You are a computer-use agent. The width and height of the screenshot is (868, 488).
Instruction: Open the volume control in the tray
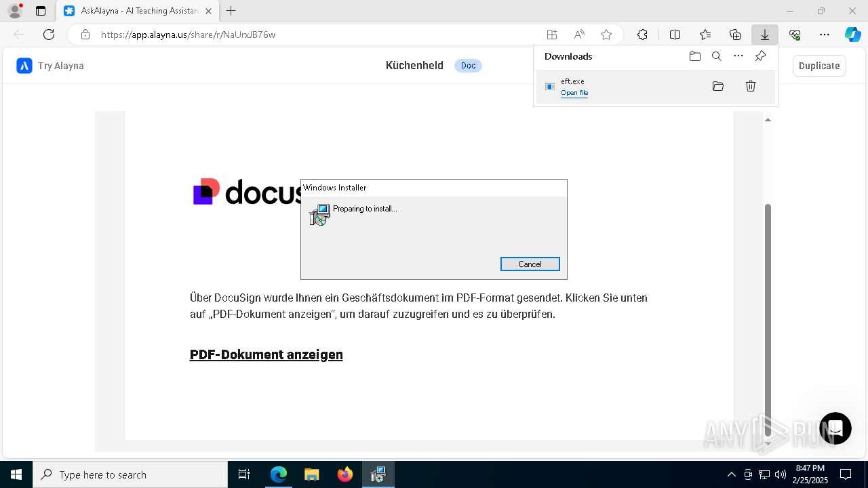pos(780,474)
